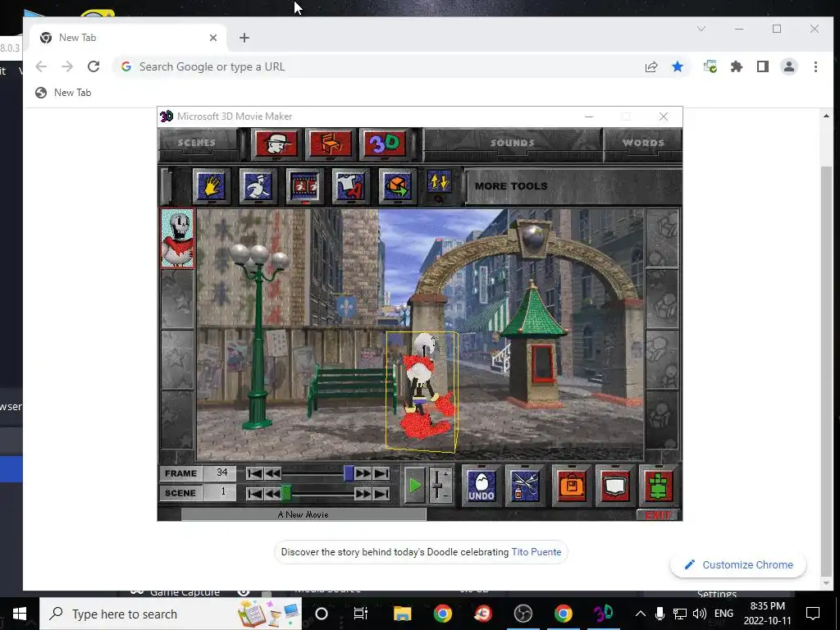This screenshot has height=630, width=840.
Task: Click the frame number field showing 34
Action: coord(221,473)
